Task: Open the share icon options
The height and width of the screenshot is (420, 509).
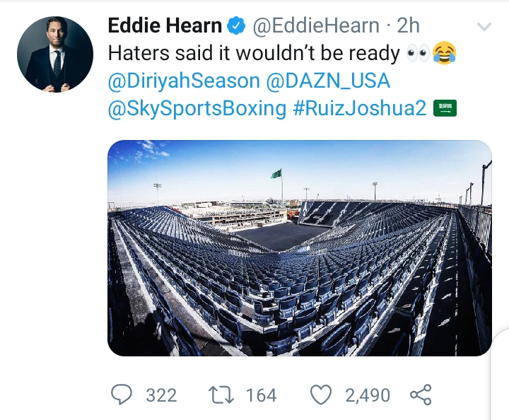Action: (x=421, y=395)
